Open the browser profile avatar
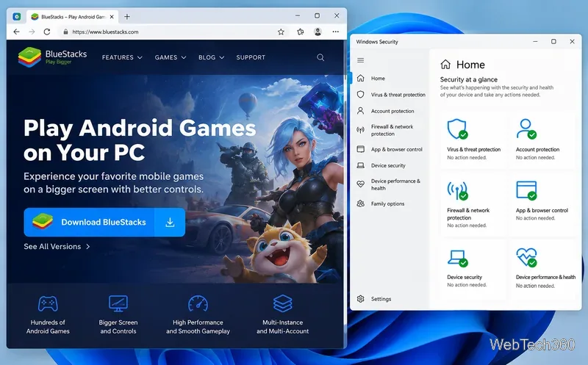 tap(318, 32)
